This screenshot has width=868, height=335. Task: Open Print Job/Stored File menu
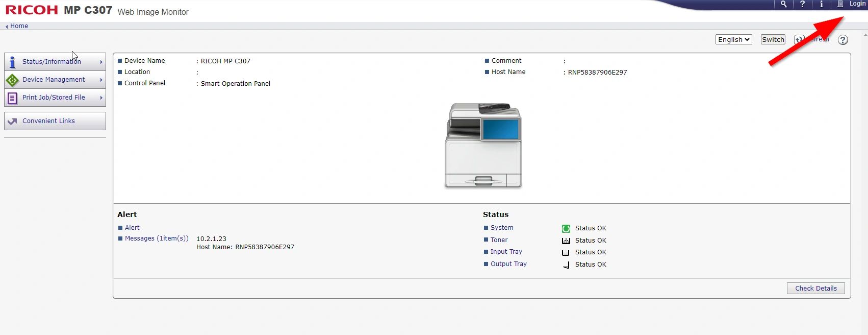55,98
